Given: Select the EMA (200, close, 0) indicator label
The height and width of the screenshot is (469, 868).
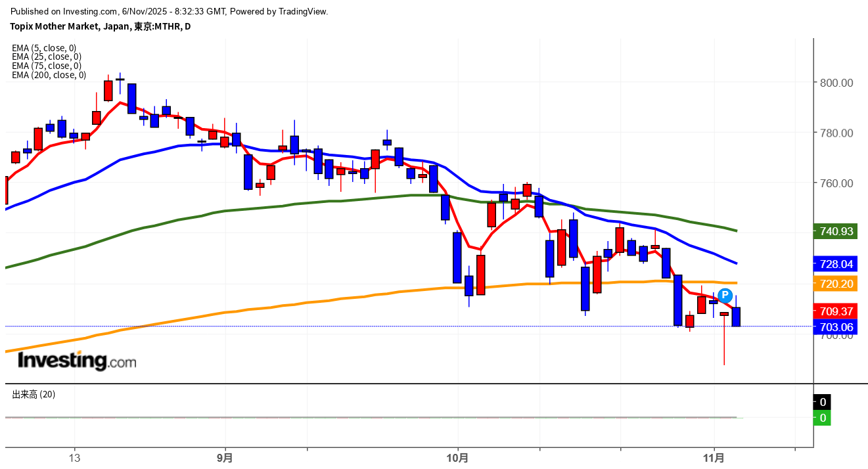Looking at the screenshot, I should click(x=49, y=75).
